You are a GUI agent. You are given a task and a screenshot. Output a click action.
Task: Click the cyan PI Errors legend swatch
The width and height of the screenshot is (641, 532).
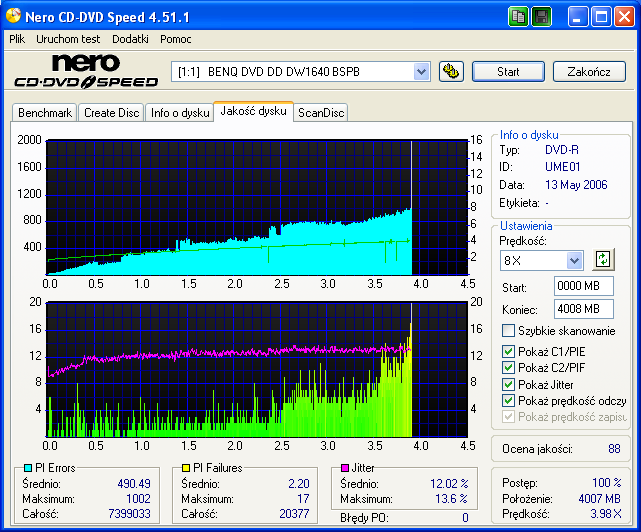pyautogui.click(x=28, y=468)
